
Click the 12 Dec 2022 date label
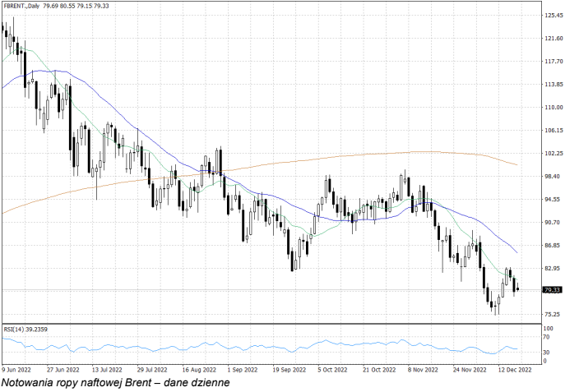515,370
